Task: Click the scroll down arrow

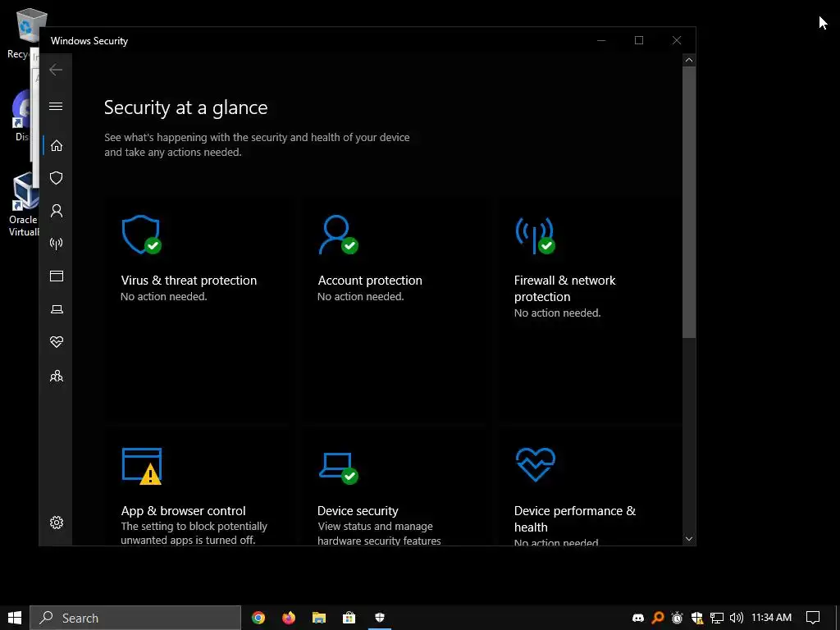Action: (689, 539)
